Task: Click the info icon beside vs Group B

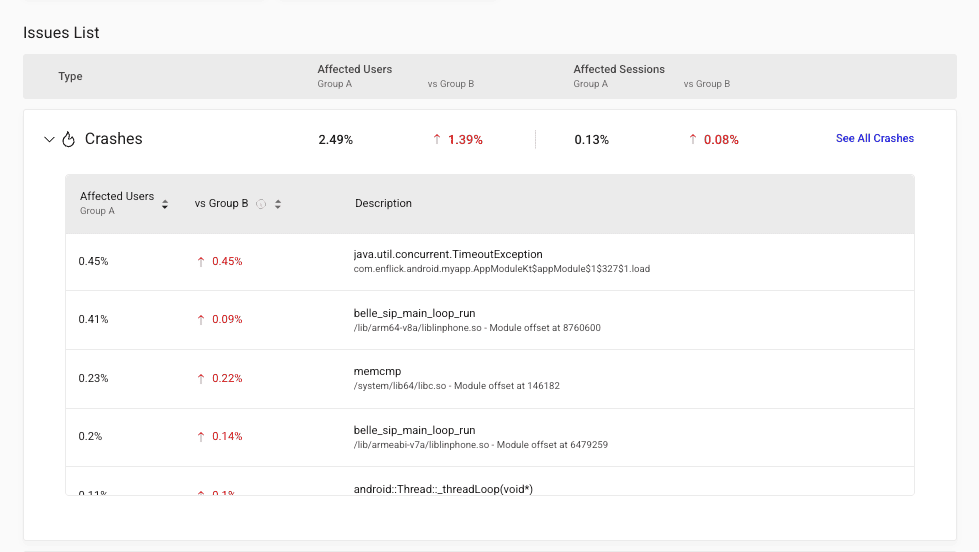Action: point(260,204)
